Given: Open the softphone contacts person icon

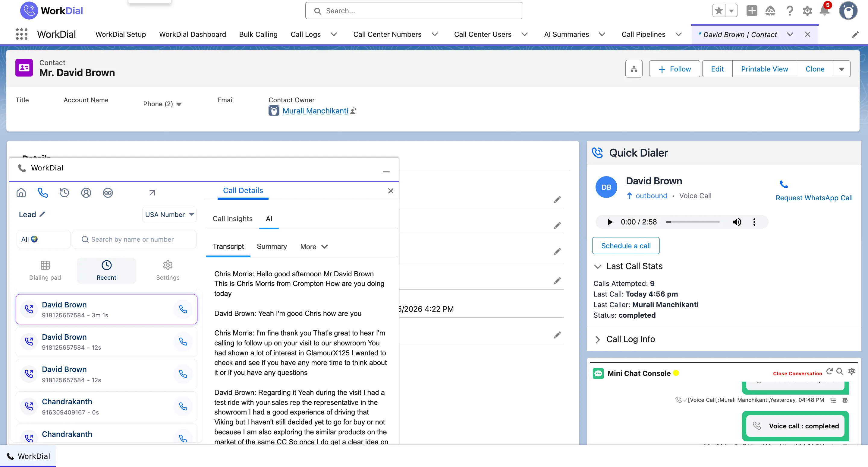Looking at the screenshot, I should click(x=86, y=192).
